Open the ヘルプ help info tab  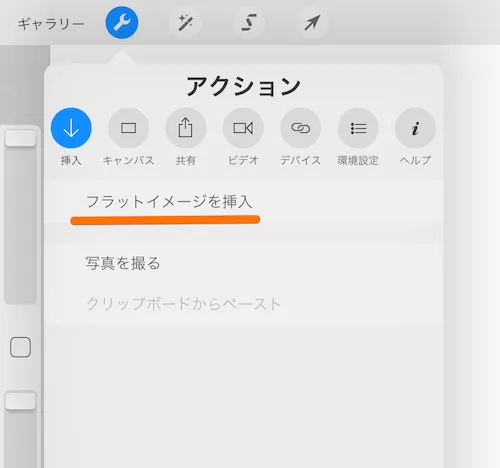tap(415, 137)
